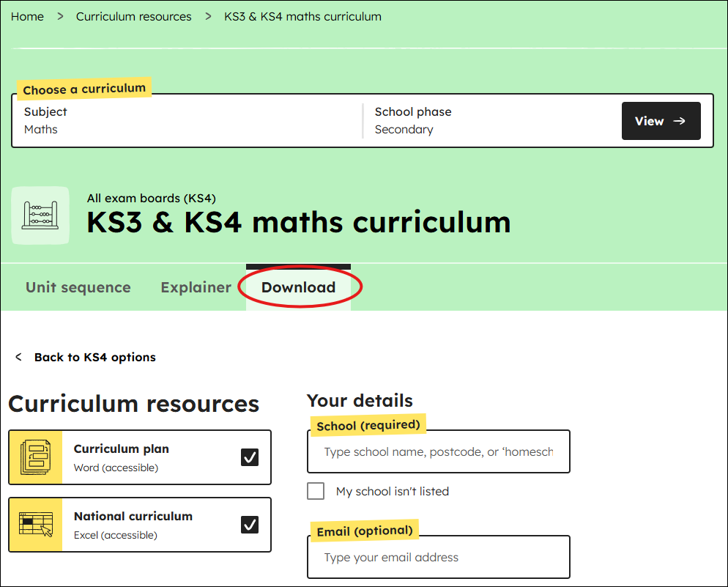Click the school name input field

pos(438,451)
